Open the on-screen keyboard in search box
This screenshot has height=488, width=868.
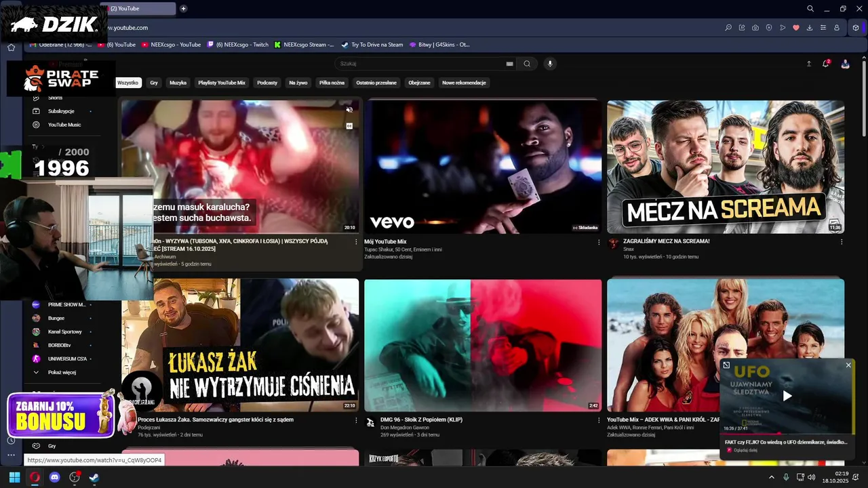coord(509,64)
